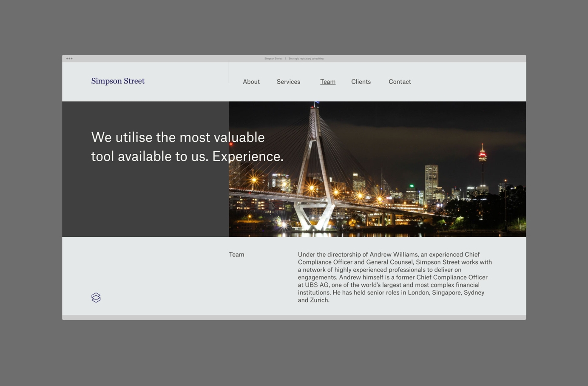Click the red-lit Sydney Tower in photo

coord(482,154)
